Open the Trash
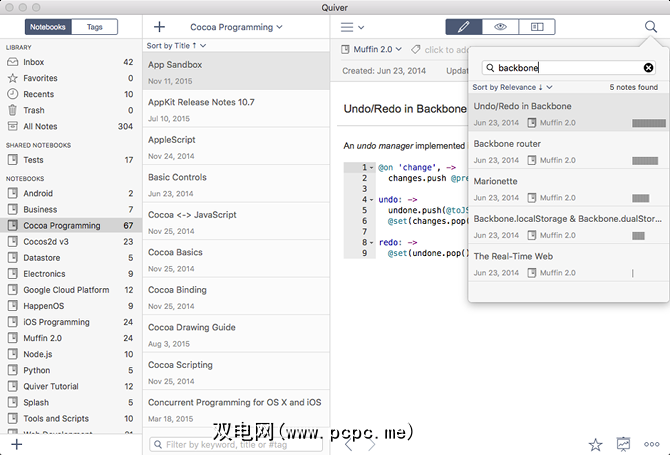The width and height of the screenshot is (670, 455). (x=71, y=110)
